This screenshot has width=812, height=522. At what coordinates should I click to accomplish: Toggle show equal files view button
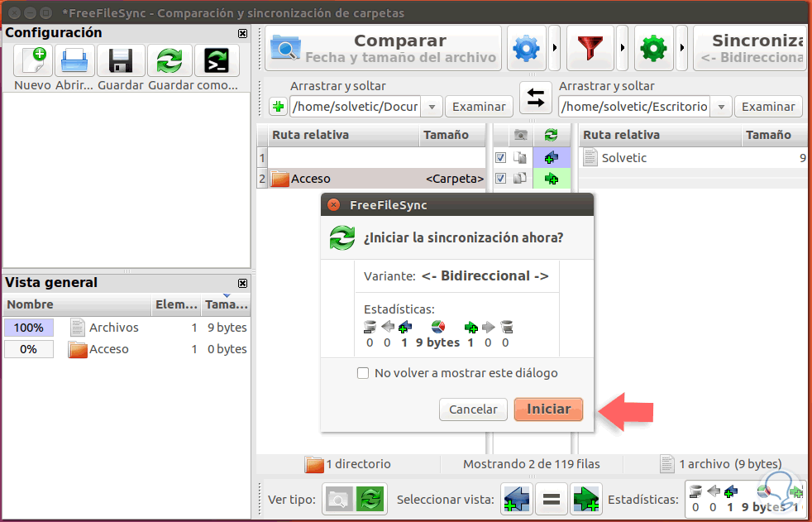pos(551,499)
